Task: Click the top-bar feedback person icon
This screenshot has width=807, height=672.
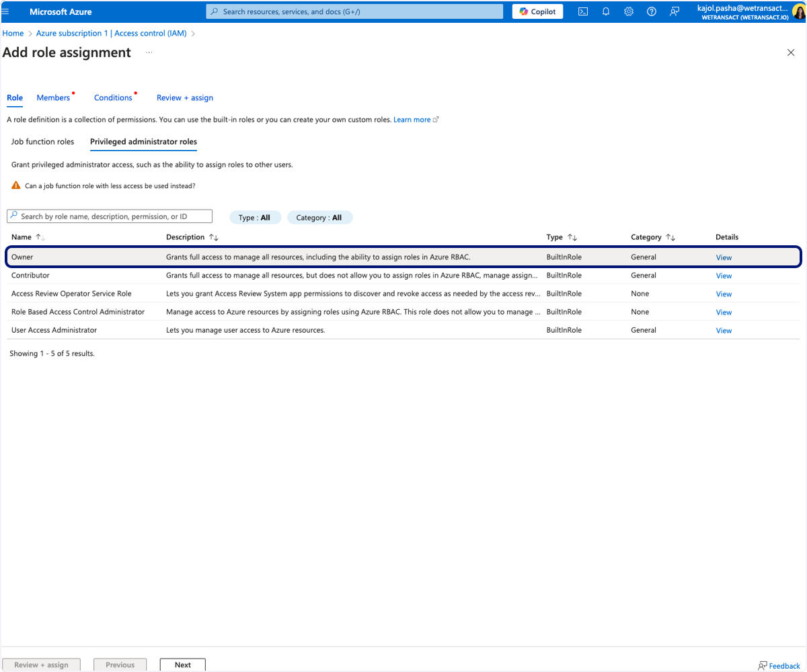Action: coord(675,11)
